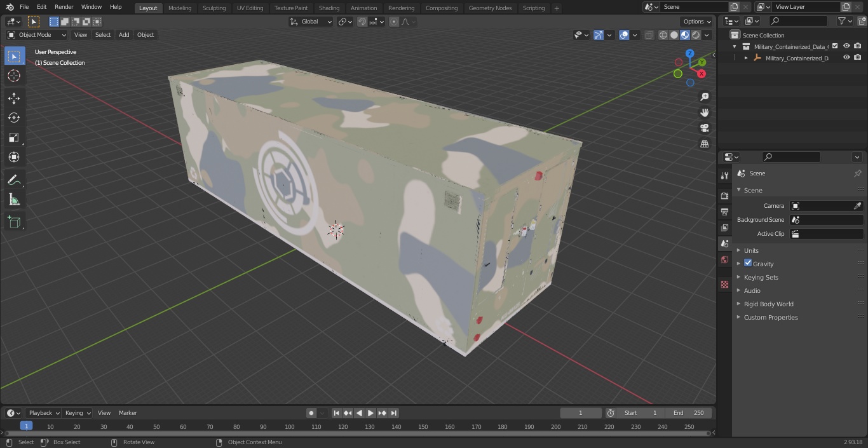Switch to the Geometry Nodes workspace tab

[x=490, y=8]
